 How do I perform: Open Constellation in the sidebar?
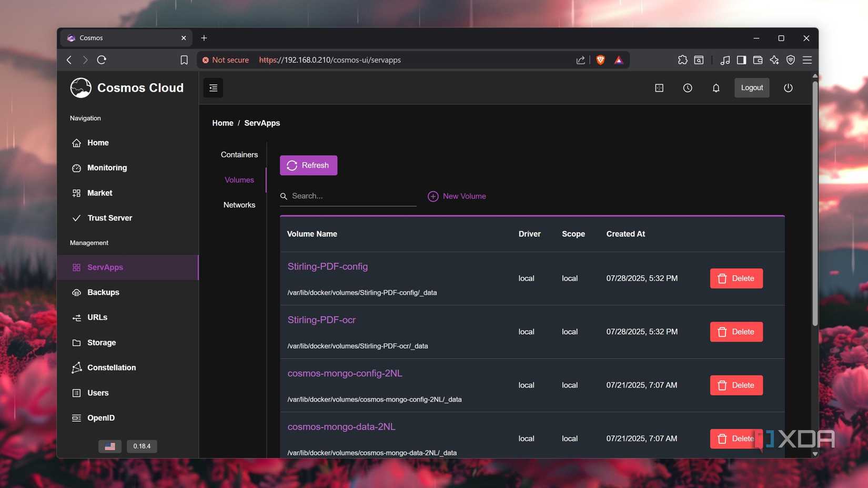pos(128,368)
